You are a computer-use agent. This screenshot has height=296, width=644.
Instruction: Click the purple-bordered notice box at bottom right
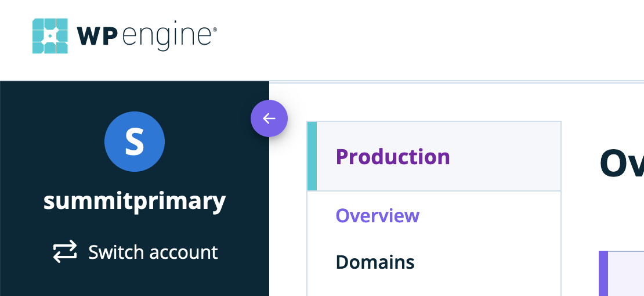point(621,273)
